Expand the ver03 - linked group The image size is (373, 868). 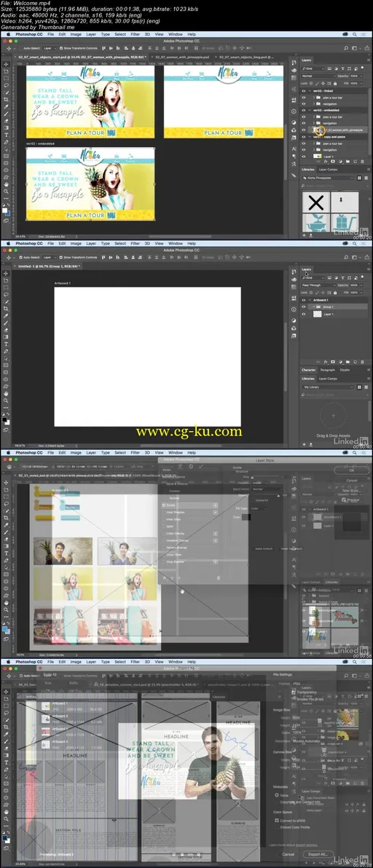click(x=309, y=90)
